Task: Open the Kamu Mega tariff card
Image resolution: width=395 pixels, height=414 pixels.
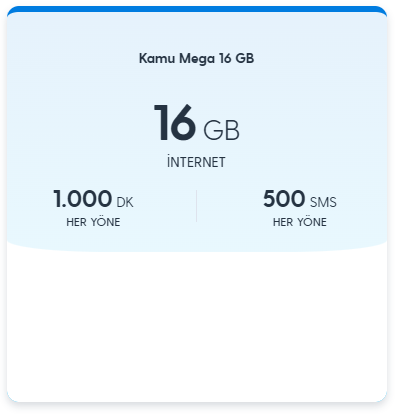Action: pyautogui.click(x=197, y=204)
